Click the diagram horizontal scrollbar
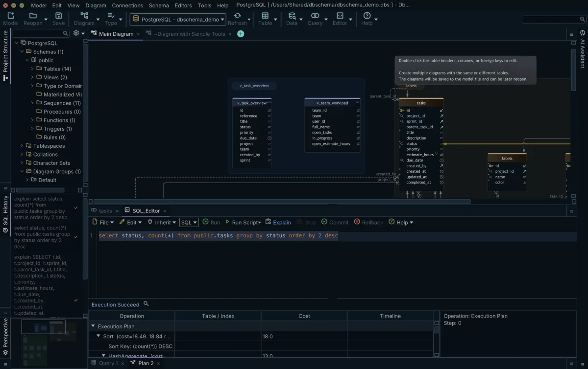The width and height of the screenshot is (588, 369). 282,201
